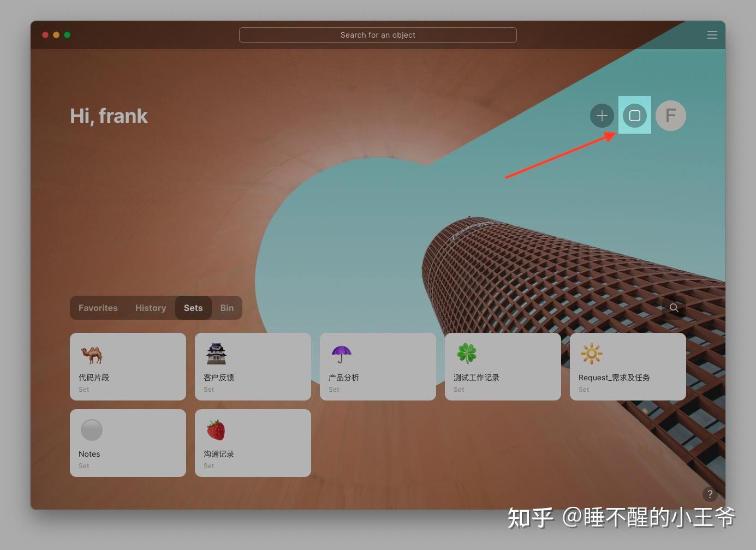This screenshot has height=550, width=756.
Task: Open the History tab
Action: click(151, 308)
